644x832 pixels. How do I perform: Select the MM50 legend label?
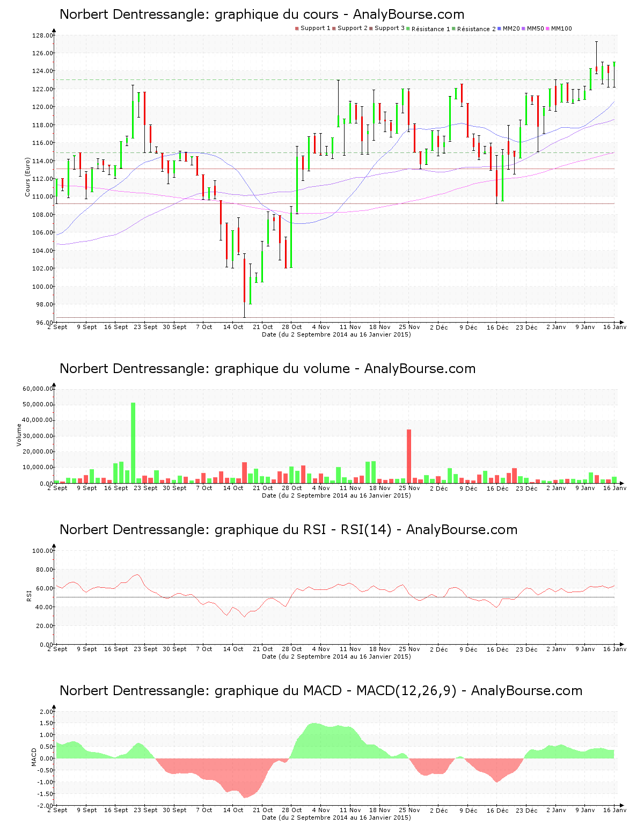tap(536, 28)
